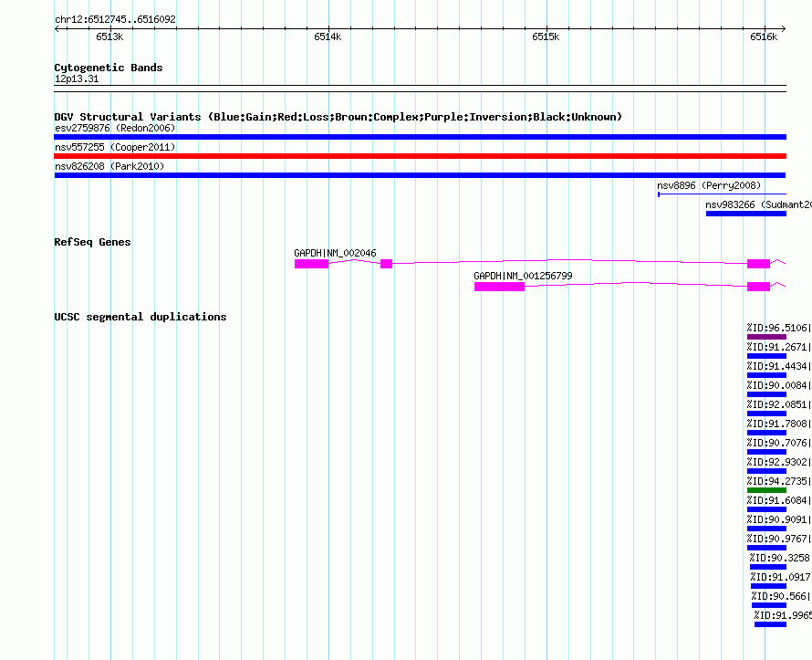The width and height of the screenshot is (812, 660).
Task: Click the %ID:91.7808 duplication label
Action: point(779,424)
